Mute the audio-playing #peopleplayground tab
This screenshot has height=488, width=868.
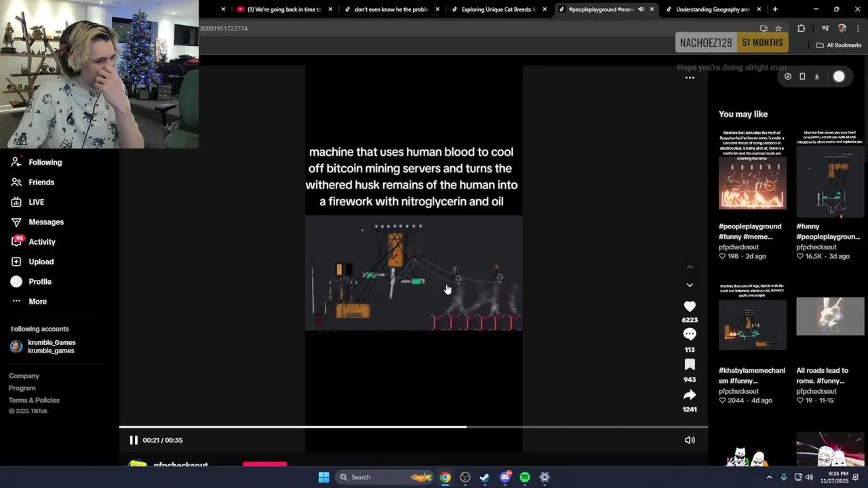pos(641,9)
